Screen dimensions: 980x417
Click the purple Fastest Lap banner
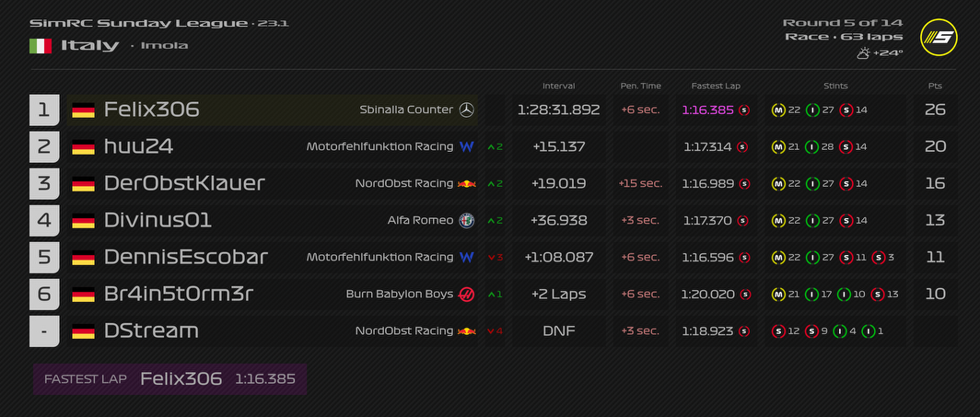[169, 378]
